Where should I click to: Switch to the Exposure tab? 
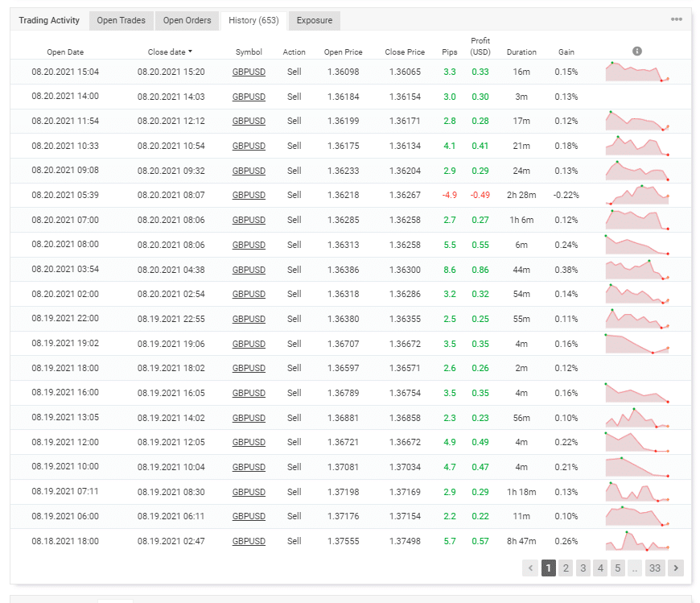point(314,20)
